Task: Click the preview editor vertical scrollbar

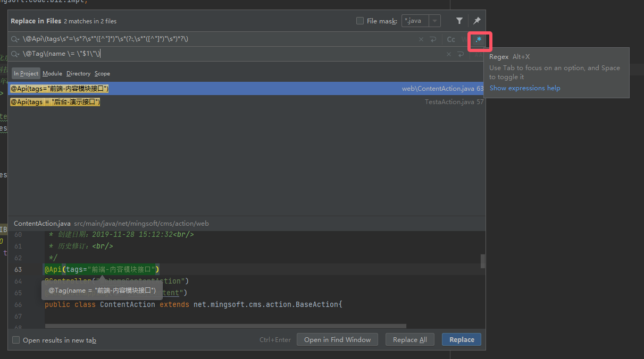Action: [x=482, y=261]
